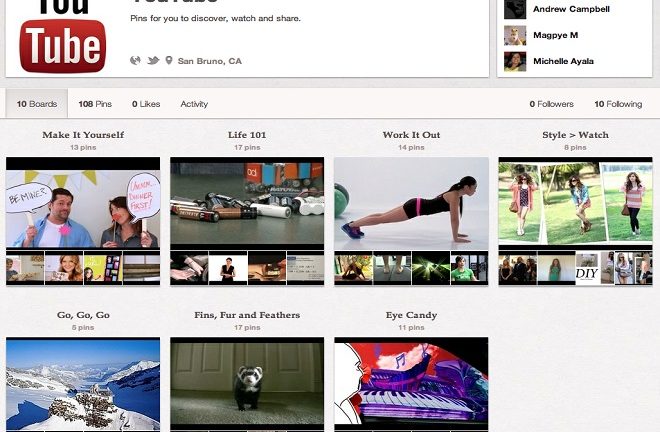Click the 14 pins count under Work It Out
This screenshot has width=660, height=432.
pyautogui.click(x=411, y=147)
